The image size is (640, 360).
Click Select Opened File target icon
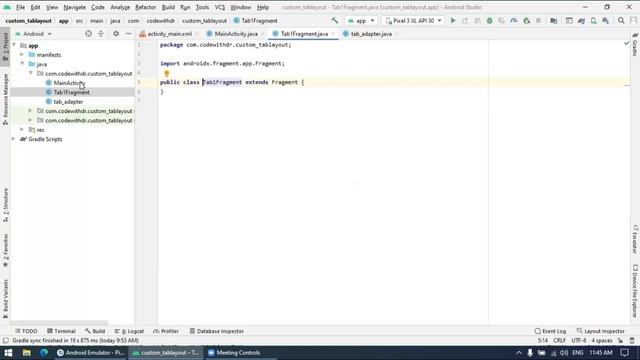click(x=88, y=34)
